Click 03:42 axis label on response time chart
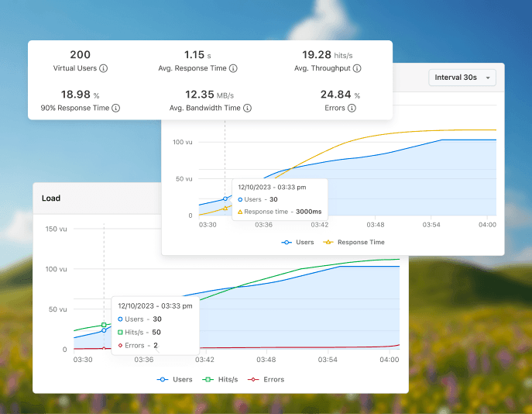This screenshot has width=532, height=414. coord(320,225)
